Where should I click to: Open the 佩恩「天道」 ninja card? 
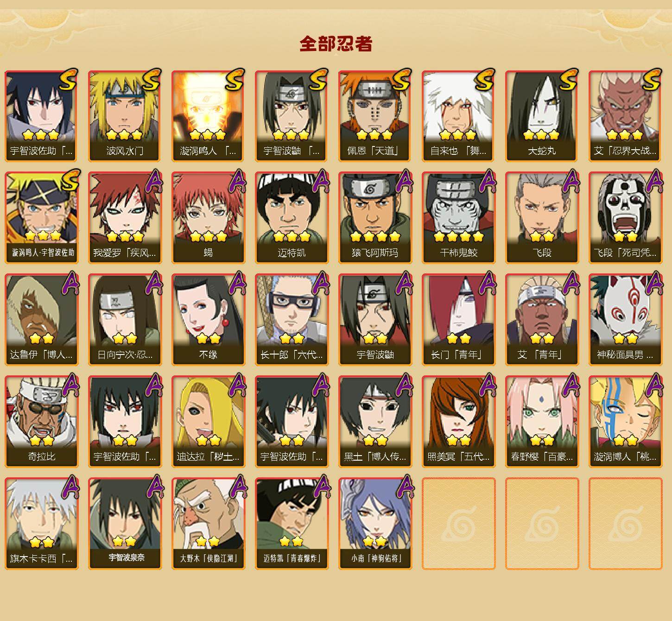[x=375, y=116]
